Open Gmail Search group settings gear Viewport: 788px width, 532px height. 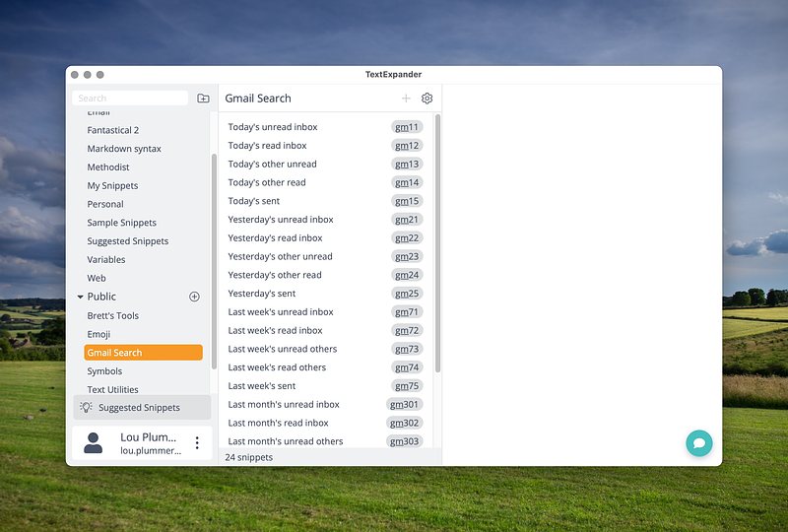tap(427, 99)
